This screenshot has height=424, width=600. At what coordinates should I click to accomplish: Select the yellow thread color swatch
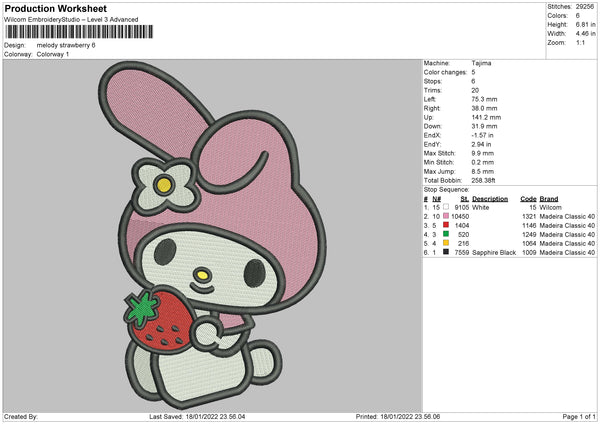coord(446,243)
